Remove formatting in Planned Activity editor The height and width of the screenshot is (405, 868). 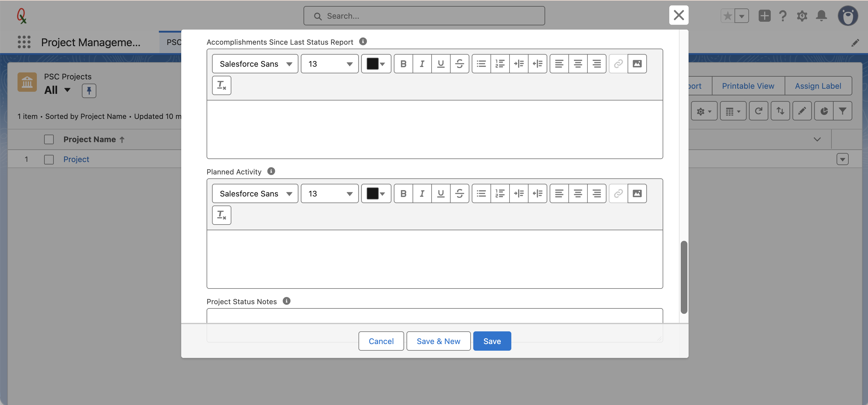tap(221, 215)
